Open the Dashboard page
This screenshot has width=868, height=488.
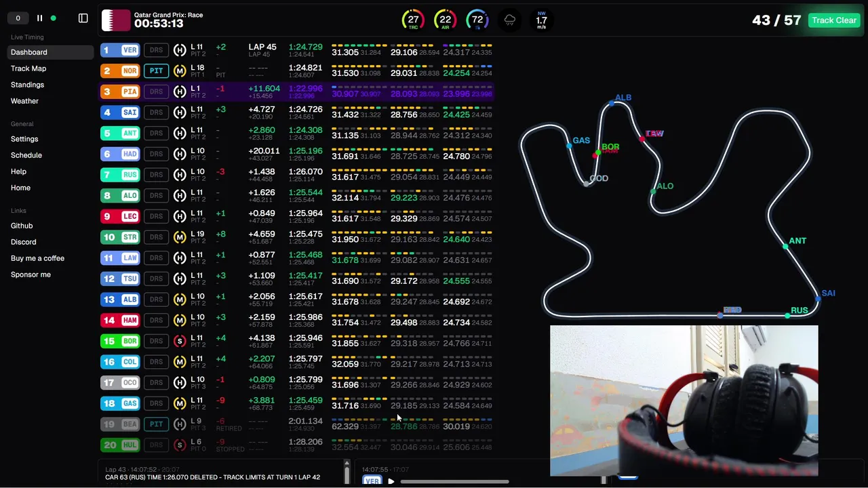50,52
